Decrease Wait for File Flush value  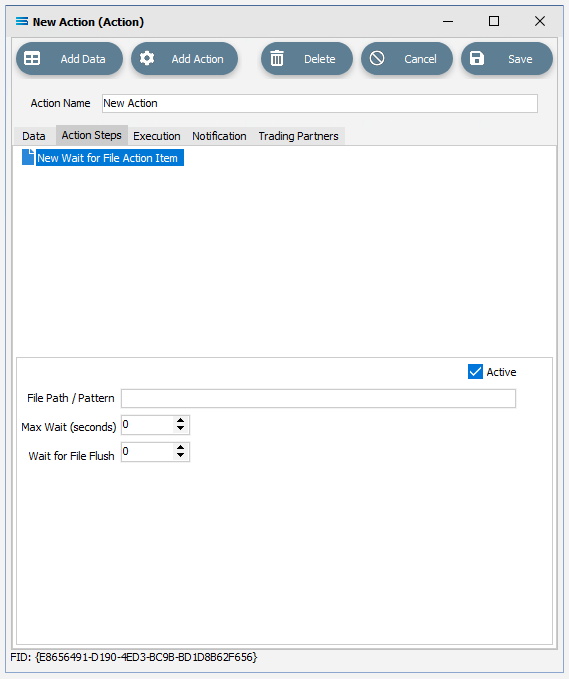tap(181, 456)
